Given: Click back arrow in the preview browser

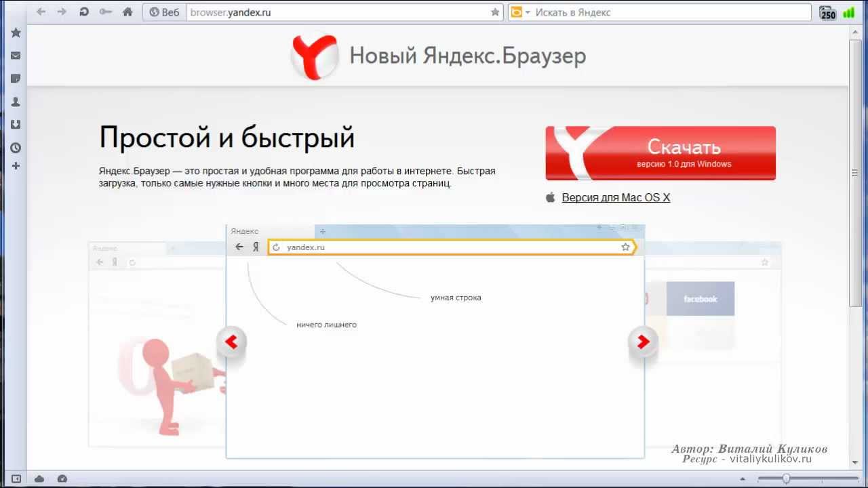Looking at the screenshot, I should (x=239, y=247).
